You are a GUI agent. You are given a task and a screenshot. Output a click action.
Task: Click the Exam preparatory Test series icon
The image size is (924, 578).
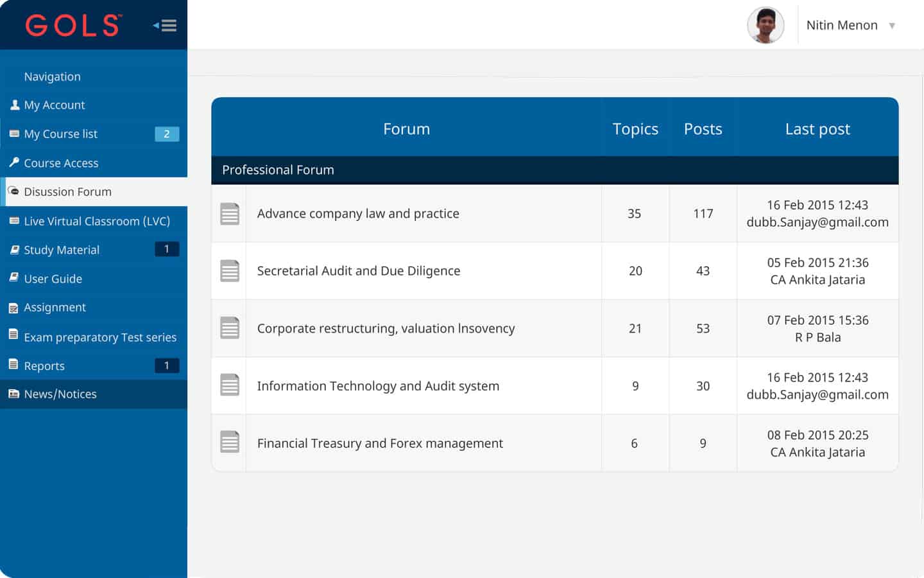pos(13,334)
